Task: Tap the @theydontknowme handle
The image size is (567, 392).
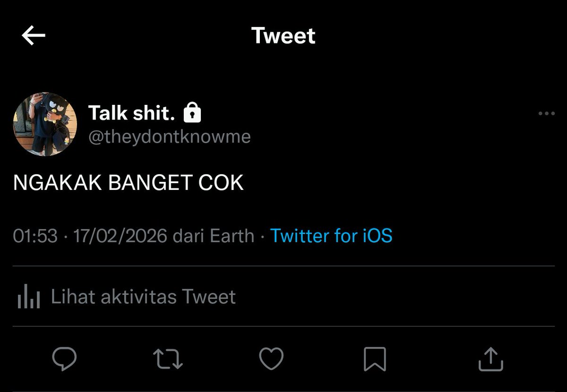Action: [x=170, y=137]
